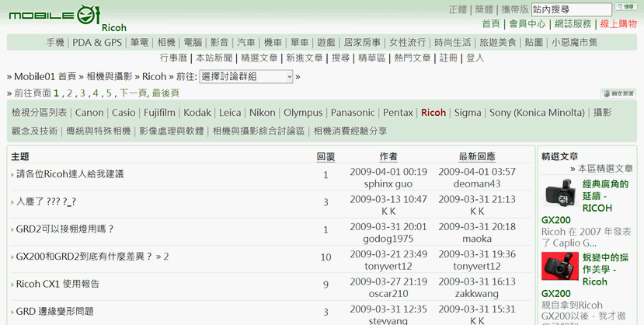Open the Olympus subforum tab
Image resolution: width=644 pixels, height=325 pixels.
tap(303, 113)
